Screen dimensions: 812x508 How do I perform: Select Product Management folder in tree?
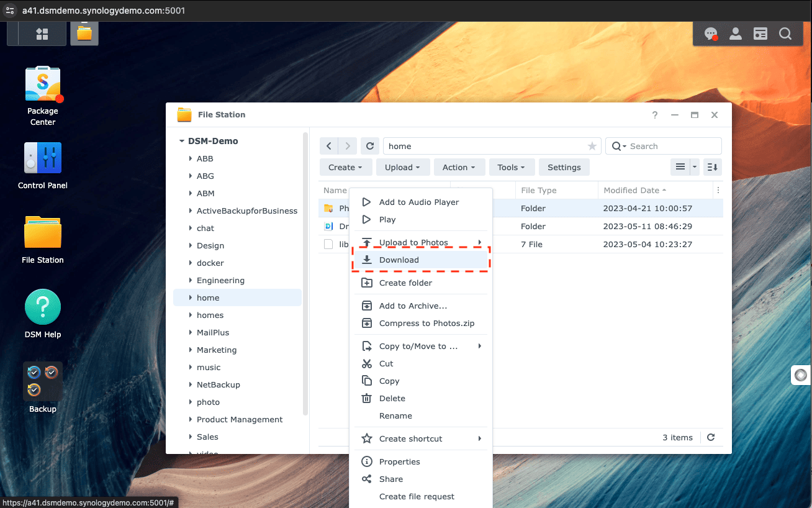tap(237, 419)
